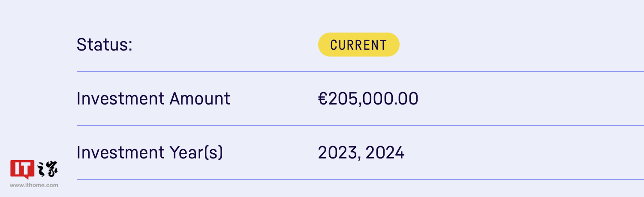Click the Chinese calligraphy logo beside IT

click(x=47, y=169)
